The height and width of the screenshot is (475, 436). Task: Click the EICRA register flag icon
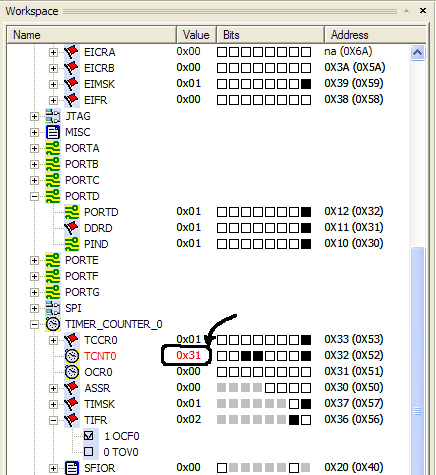[72, 52]
